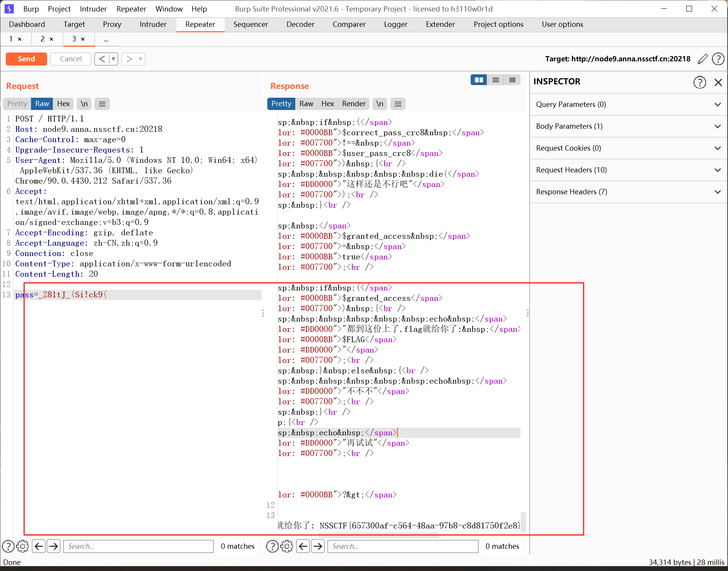Switch response view to Hex
This screenshot has width=728, height=571.
point(327,104)
